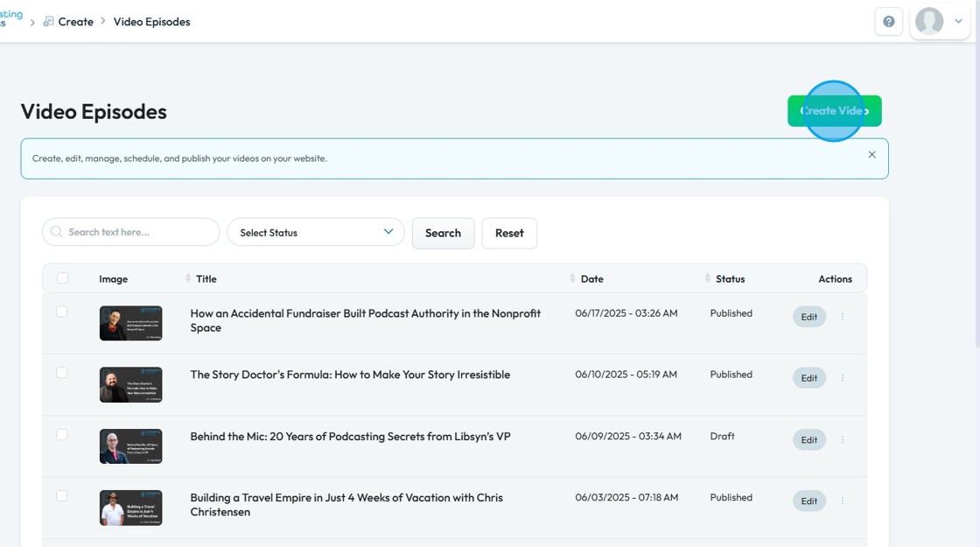Image resolution: width=980 pixels, height=547 pixels.
Task: Click the user profile avatar
Action: (928, 21)
